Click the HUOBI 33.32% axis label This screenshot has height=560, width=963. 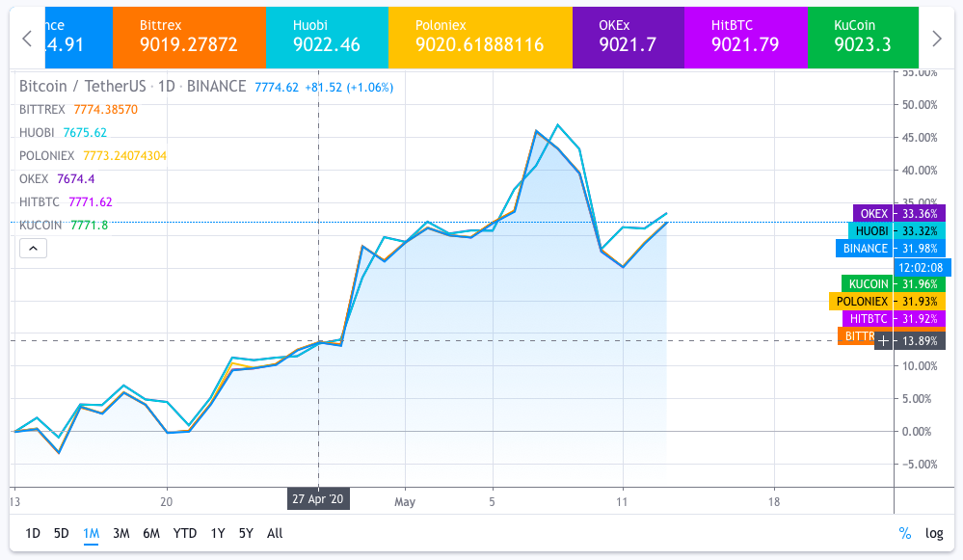(896, 231)
